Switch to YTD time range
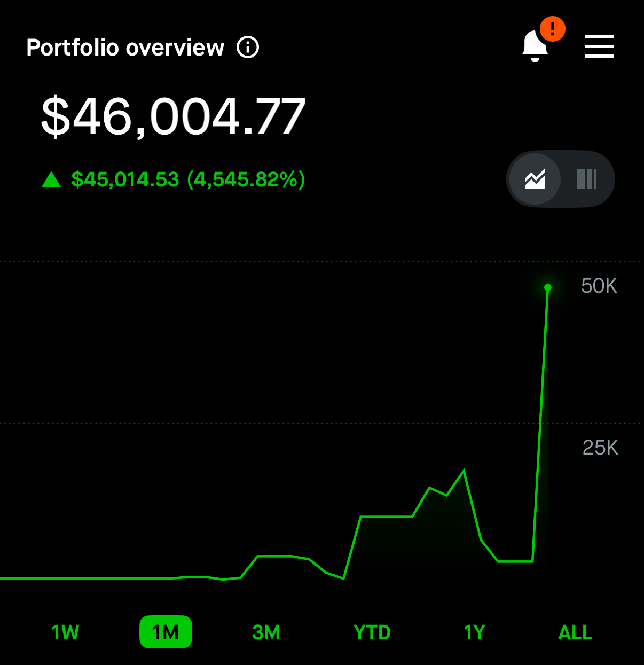This screenshot has width=644, height=665. click(x=372, y=632)
